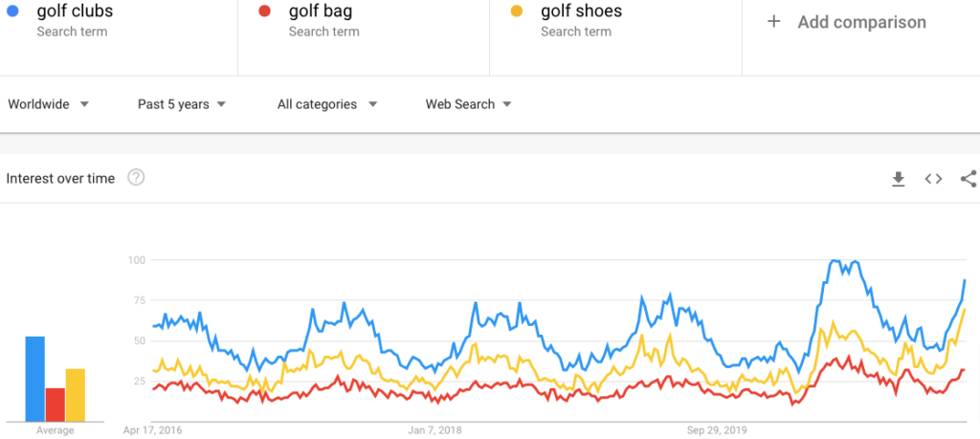980x439 pixels.
Task: Edit the golf clubs search term
Action: pos(75,11)
